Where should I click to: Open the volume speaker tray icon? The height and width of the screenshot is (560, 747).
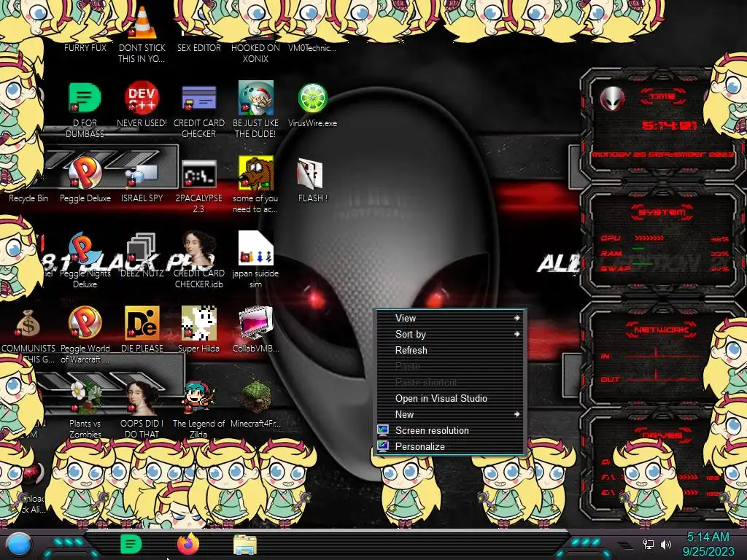click(666, 544)
